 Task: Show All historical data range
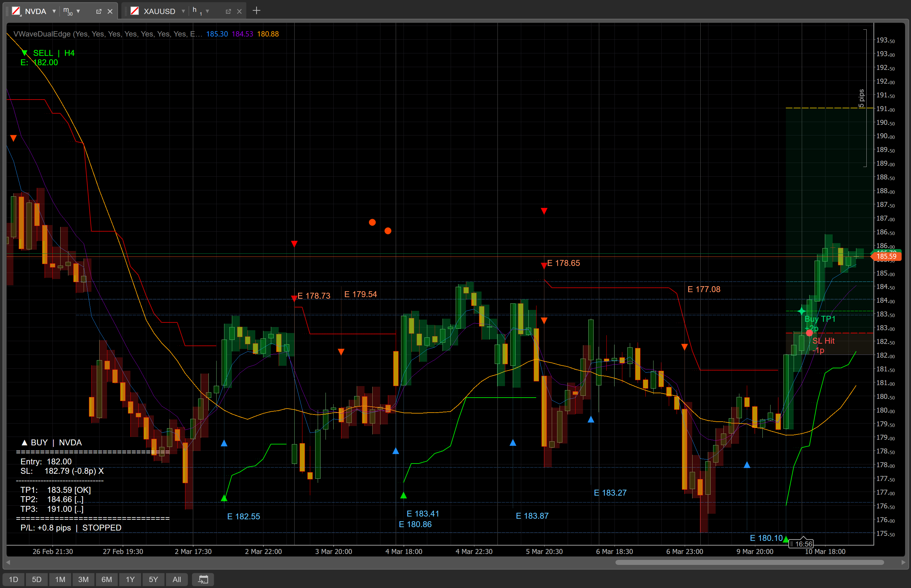tap(176, 579)
